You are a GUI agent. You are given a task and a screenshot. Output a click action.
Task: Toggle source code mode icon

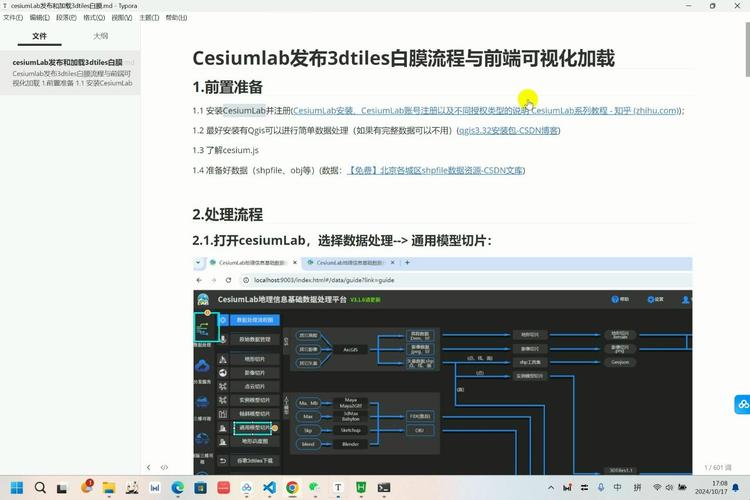click(x=164, y=467)
